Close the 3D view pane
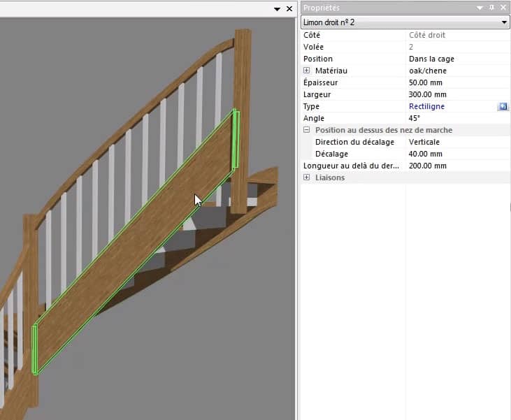The width and height of the screenshot is (511, 420). (x=289, y=8)
